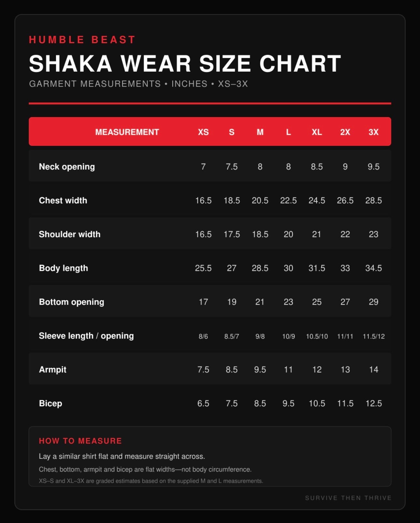Click the red divider line under subtitle
Screen dimensions: 420x523
click(210, 103)
